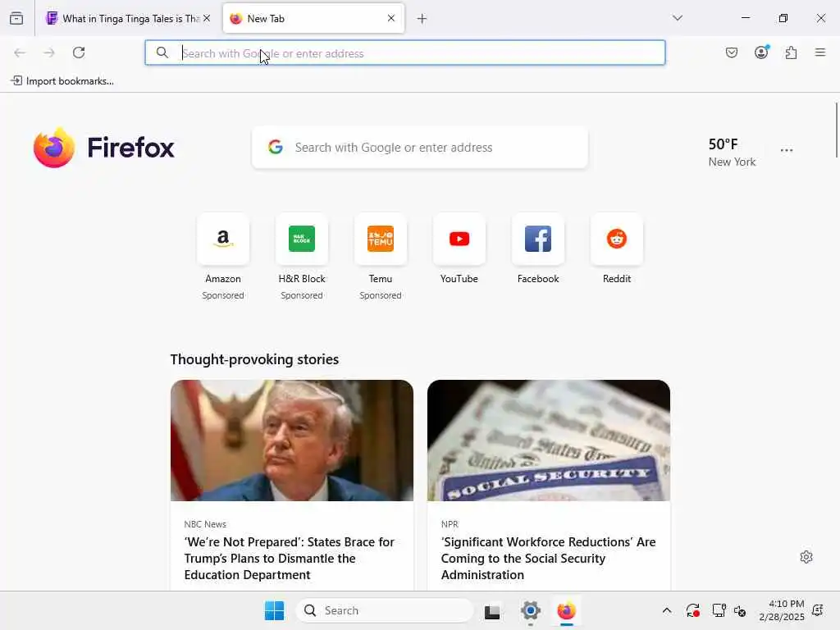Open the sync status tray icon

[x=692, y=610]
